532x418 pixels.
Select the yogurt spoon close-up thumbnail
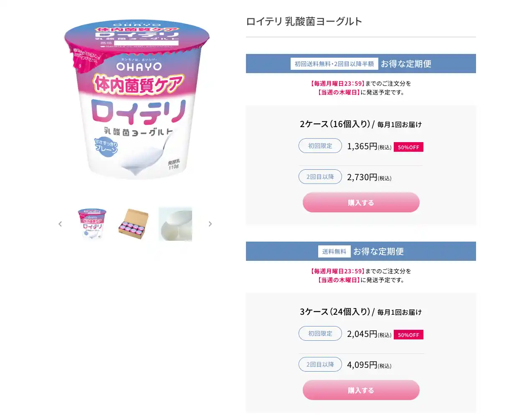(x=175, y=224)
